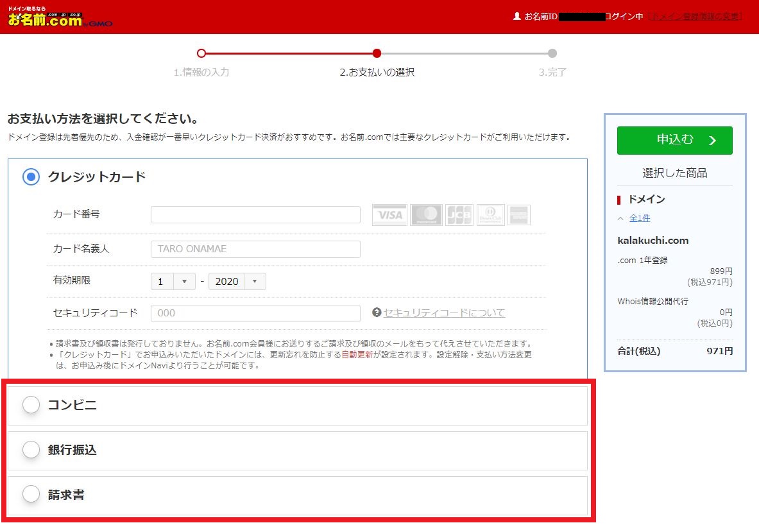Click the カード番号 input field
Viewport: 759px width, 532px height.
point(255,214)
